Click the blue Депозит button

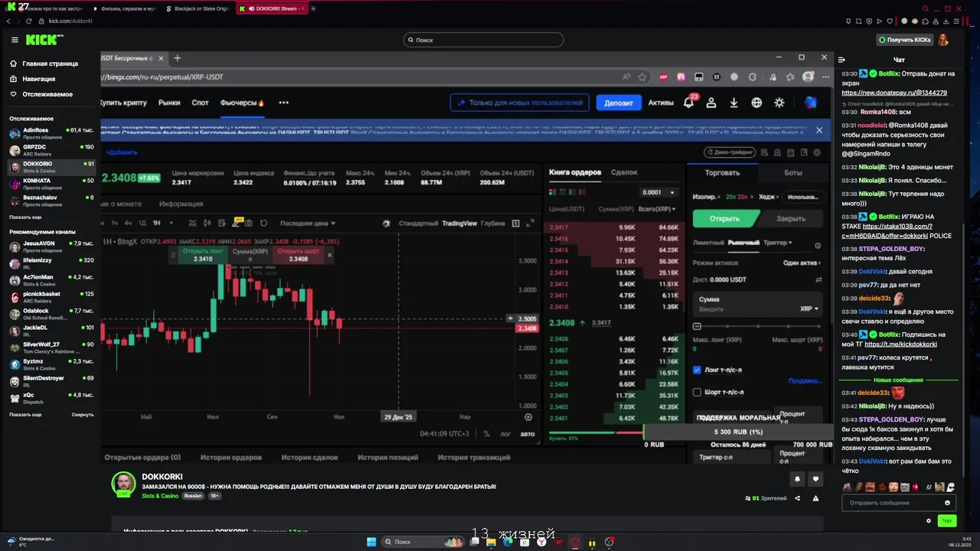pos(619,103)
